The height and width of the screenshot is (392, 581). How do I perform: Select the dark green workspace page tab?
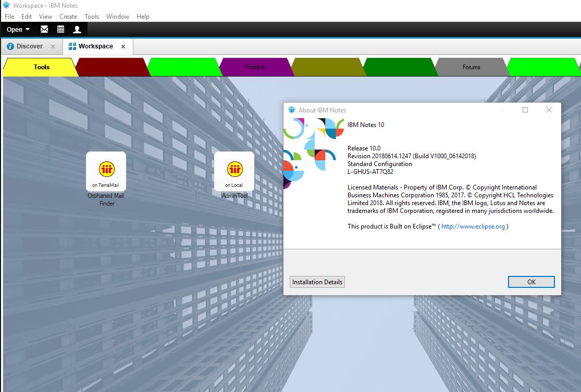pos(400,67)
